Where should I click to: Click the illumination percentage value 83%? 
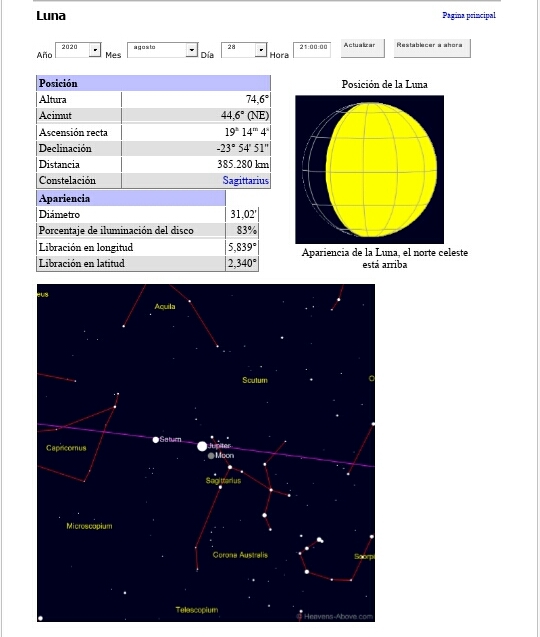(x=247, y=230)
